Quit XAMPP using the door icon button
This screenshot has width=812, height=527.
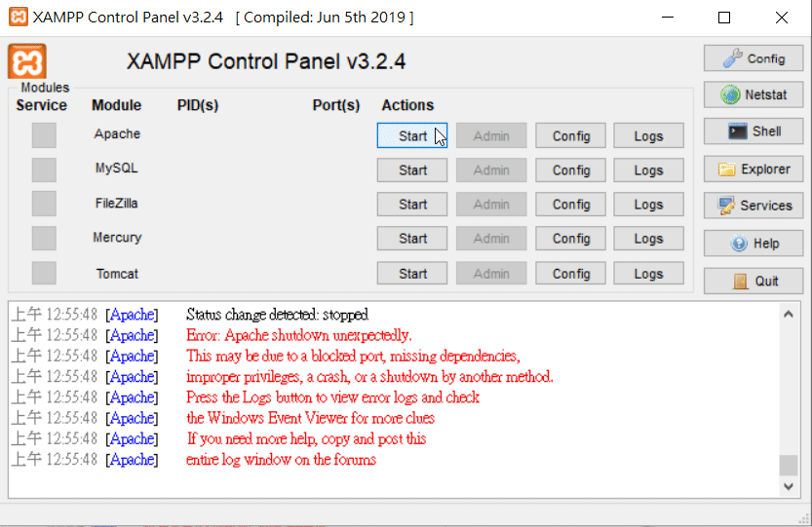pyautogui.click(x=753, y=282)
